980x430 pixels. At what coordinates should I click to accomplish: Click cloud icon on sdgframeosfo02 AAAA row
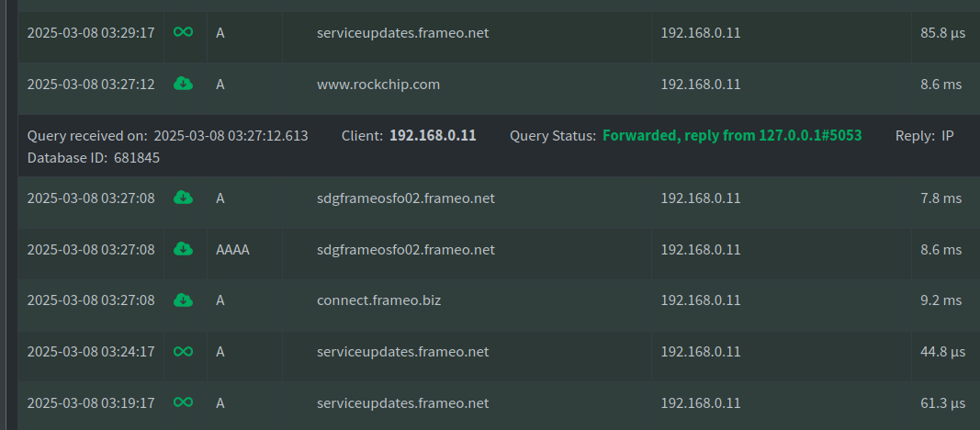[183, 249]
